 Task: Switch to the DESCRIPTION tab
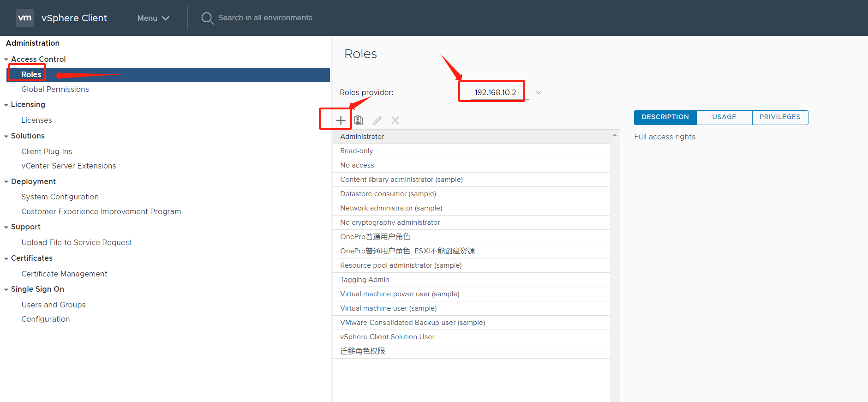tap(665, 117)
